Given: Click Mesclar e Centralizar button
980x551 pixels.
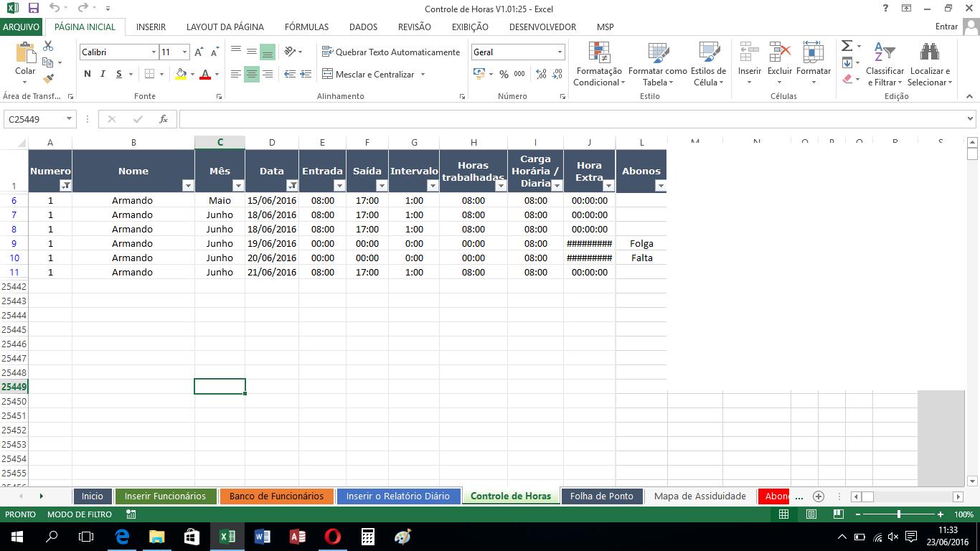Looking at the screenshot, I should [x=368, y=74].
